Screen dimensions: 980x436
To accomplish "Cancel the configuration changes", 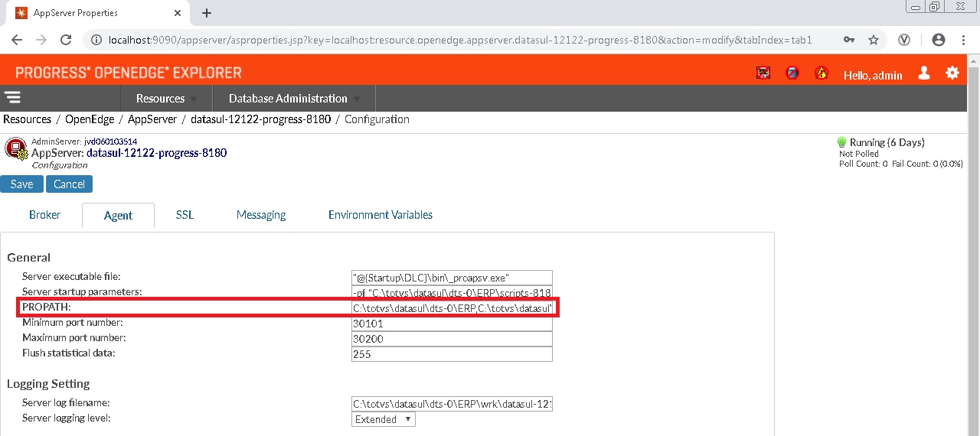I will pyautogui.click(x=69, y=184).
